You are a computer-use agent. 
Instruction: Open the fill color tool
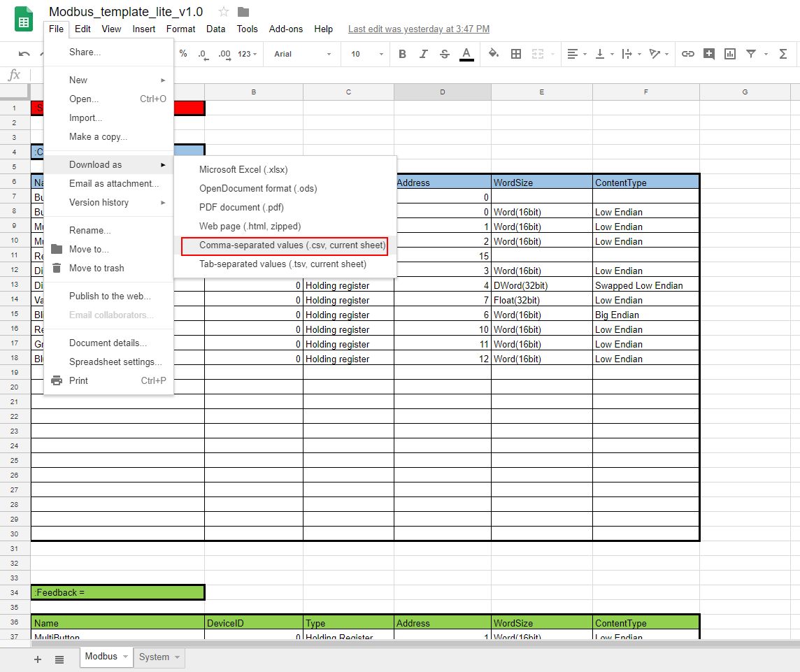[x=493, y=54]
